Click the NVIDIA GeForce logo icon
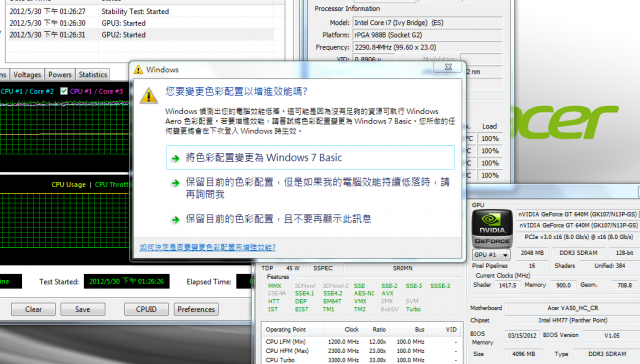This screenshot has width=640, height=364. [x=492, y=229]
